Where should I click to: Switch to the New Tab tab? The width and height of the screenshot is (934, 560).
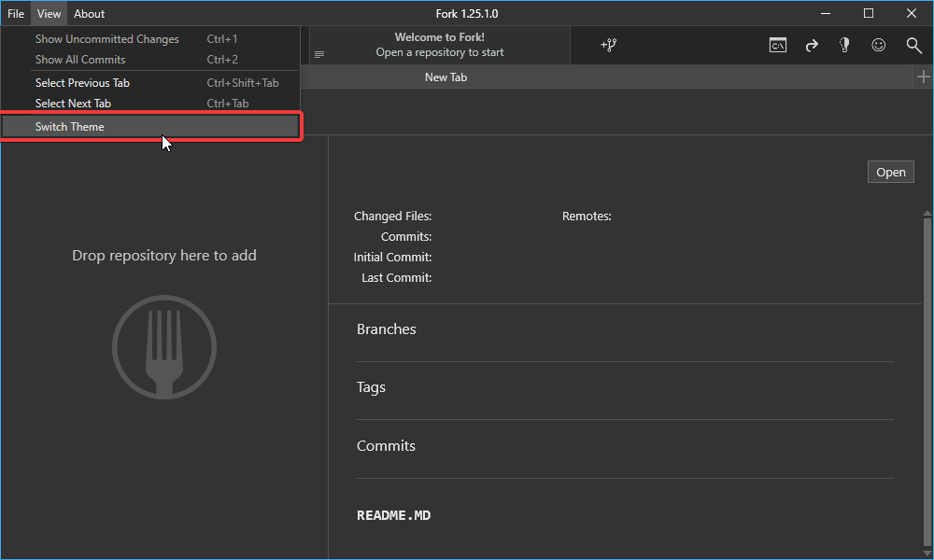coord(446,77)
